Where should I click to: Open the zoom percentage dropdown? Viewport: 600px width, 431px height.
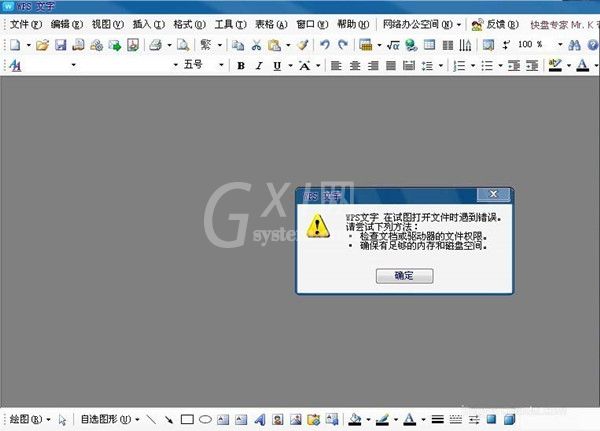(x=560, y=45)
